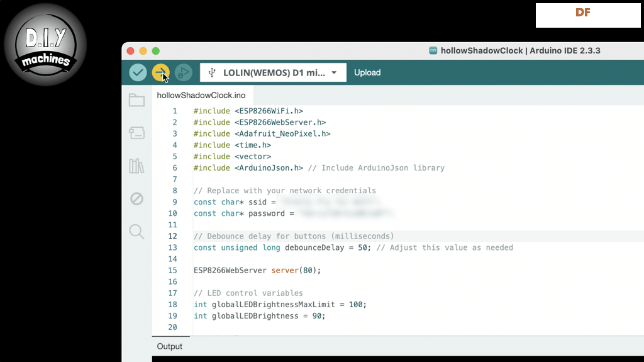Click the 'Adjust this value as needed' comment
This screenshot has width=644, height=362.
coord(445,247)
